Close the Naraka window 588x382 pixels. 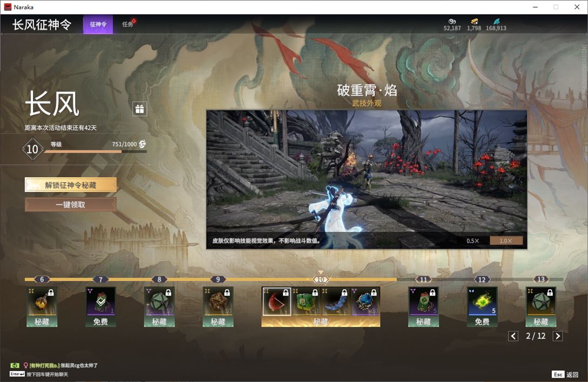point(577,7)
